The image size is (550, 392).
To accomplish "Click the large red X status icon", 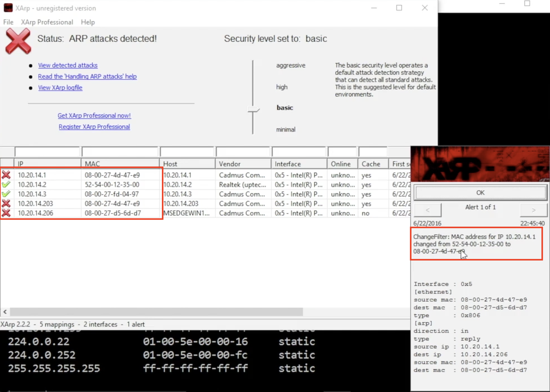I will [18, 41].
